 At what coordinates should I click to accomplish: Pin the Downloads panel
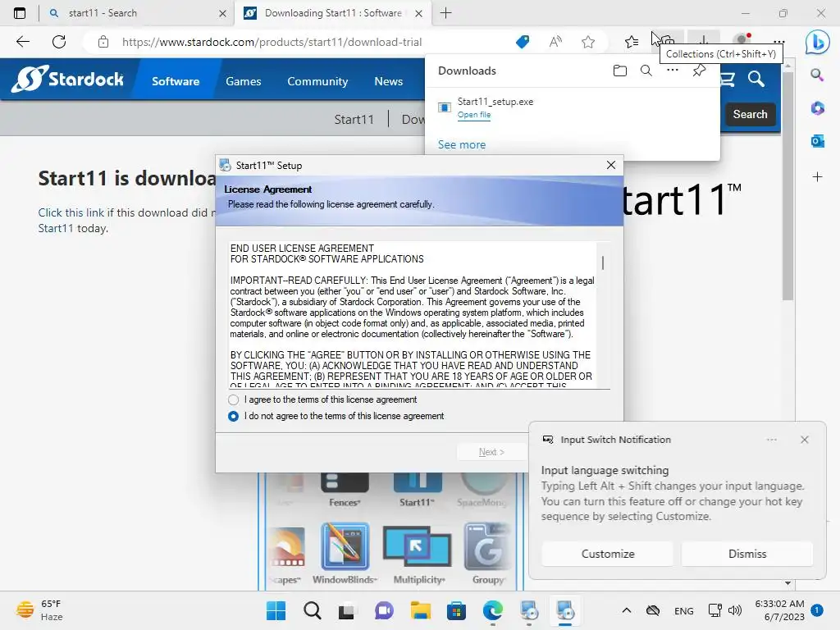pos(699,71)
